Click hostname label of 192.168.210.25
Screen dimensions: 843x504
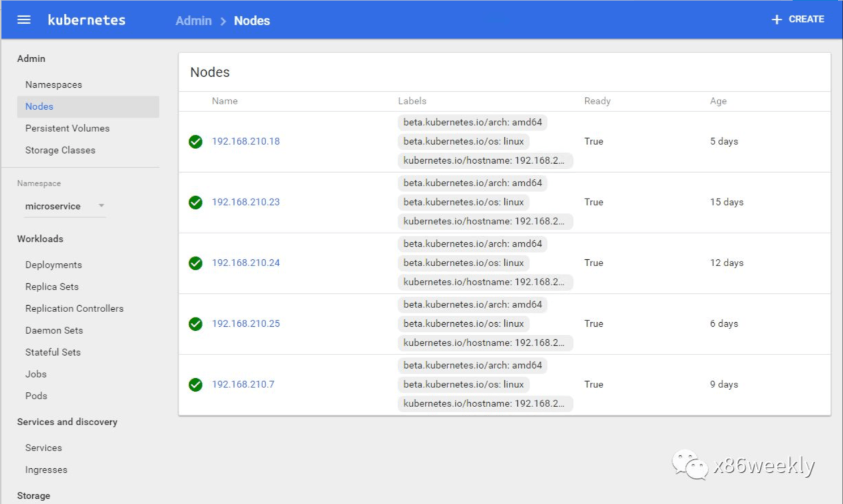pos(485,343)
